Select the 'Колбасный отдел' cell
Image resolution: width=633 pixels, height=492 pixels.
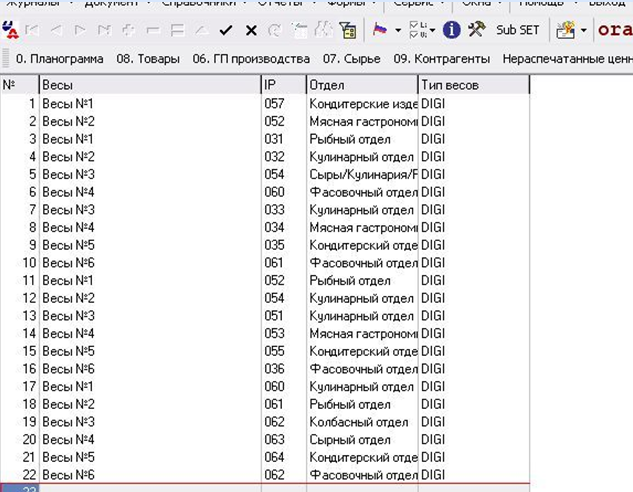point(362,422)
